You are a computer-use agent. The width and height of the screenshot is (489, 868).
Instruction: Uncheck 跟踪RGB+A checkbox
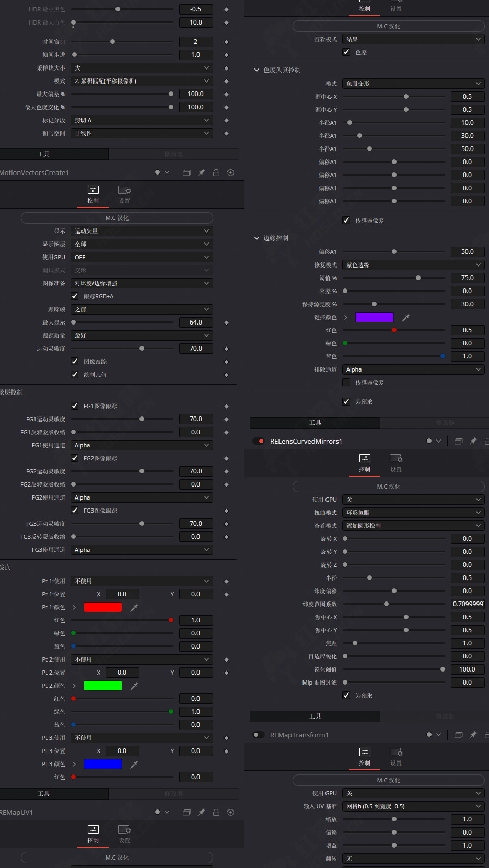pos(75,296)
